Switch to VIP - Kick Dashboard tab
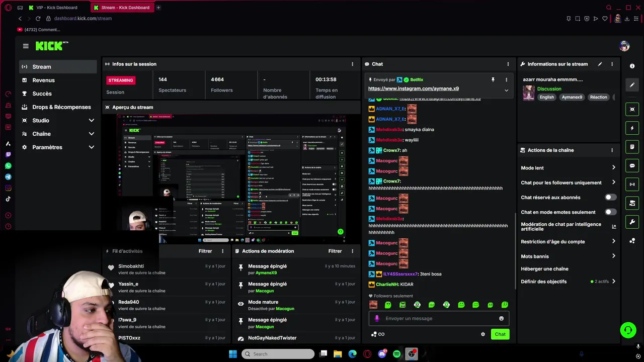 57,8
